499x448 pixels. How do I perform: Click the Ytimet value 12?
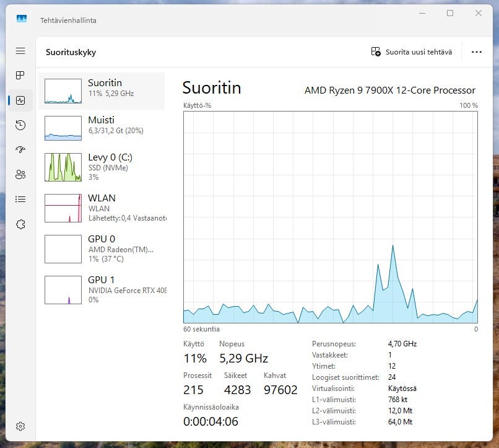(x=392, y=366)
